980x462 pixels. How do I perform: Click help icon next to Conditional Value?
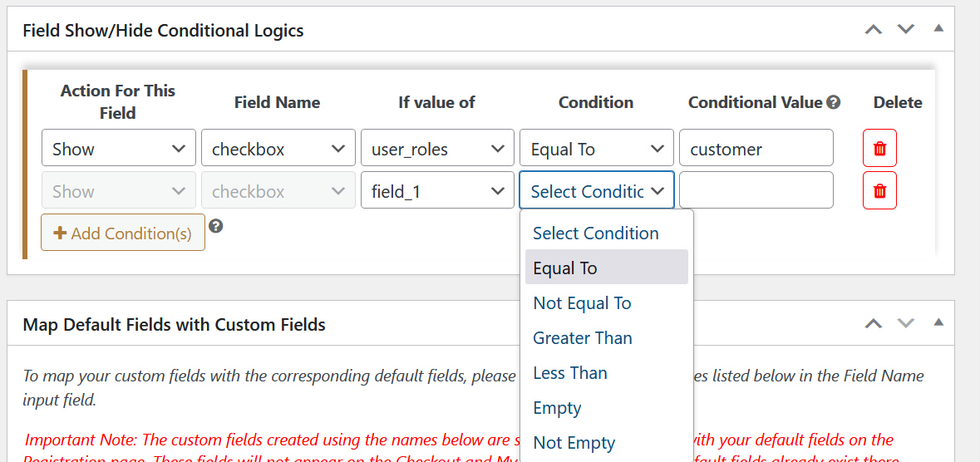[x=833, y=102]
